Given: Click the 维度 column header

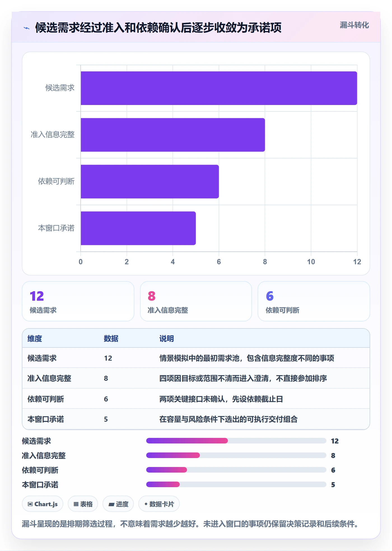Looking at the screenshot, I should [35, 338].
